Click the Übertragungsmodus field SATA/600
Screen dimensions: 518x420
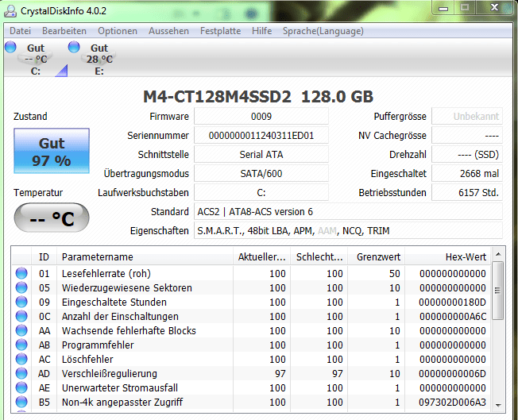261,173
